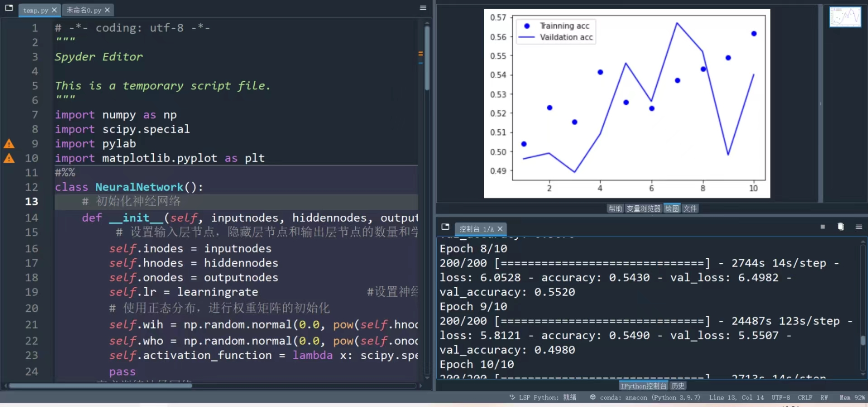Open the 帮助 pane tab

click(x=615, y=208)
